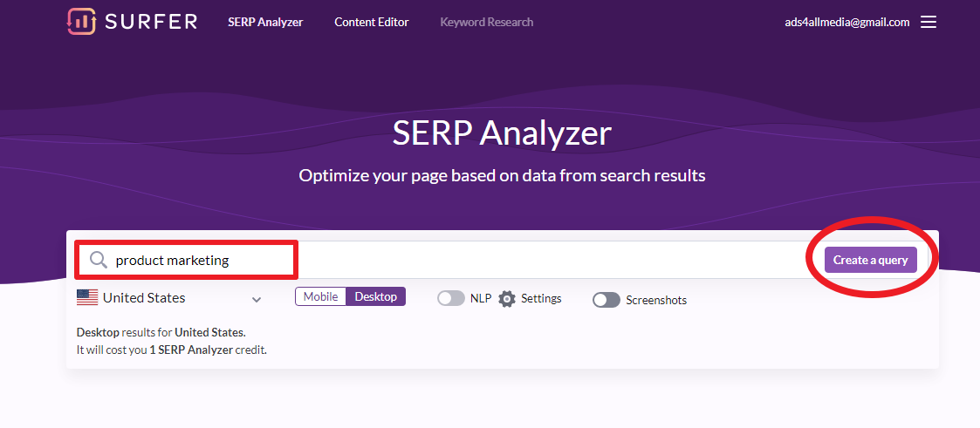
Task: Go to the SERP Analyzer tab
Action: tap(265, 22)
